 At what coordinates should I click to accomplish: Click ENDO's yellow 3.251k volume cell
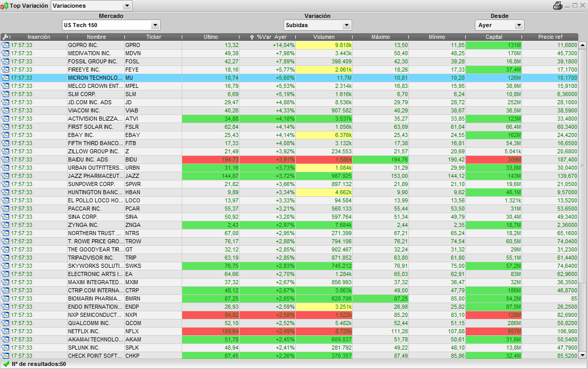point(324,307)
